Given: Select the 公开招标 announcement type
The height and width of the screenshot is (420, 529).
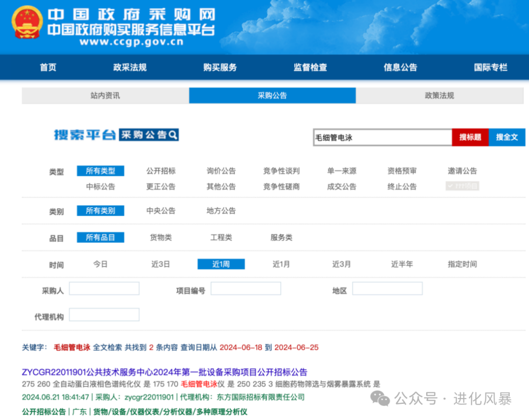Looking at the screenshot, I should pos(162,171).
